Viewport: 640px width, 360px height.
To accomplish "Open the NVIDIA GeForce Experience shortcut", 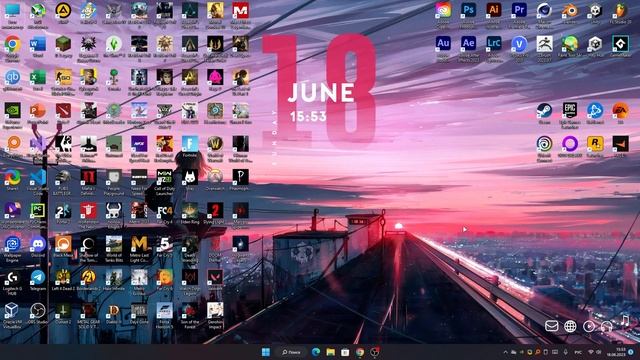I will [x=13, y=110].
